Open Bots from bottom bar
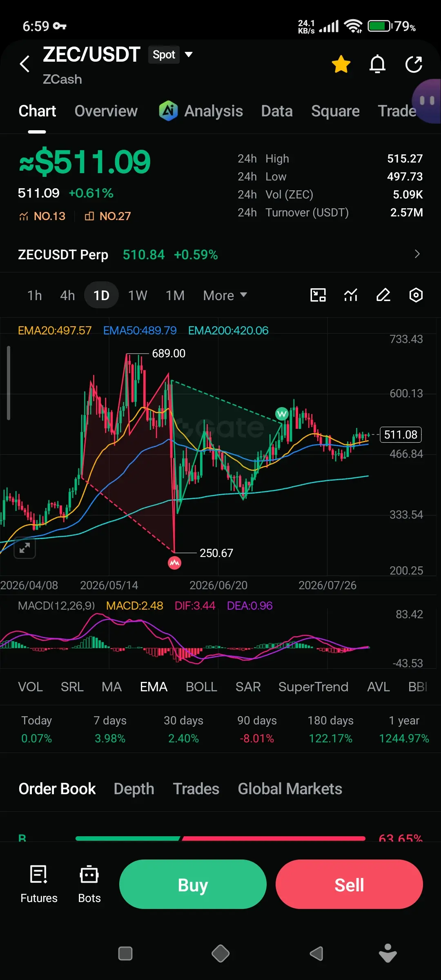 point(89,884)
